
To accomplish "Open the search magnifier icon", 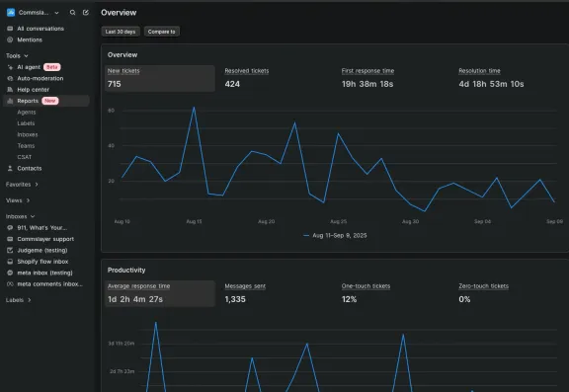I will (72, 12).
